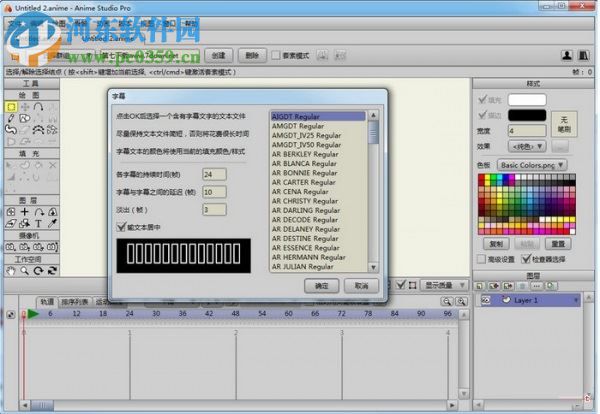Screen dimensions: 600x414
Task: Open the 帮助 Help menu
Action: (x=190, y=24)
